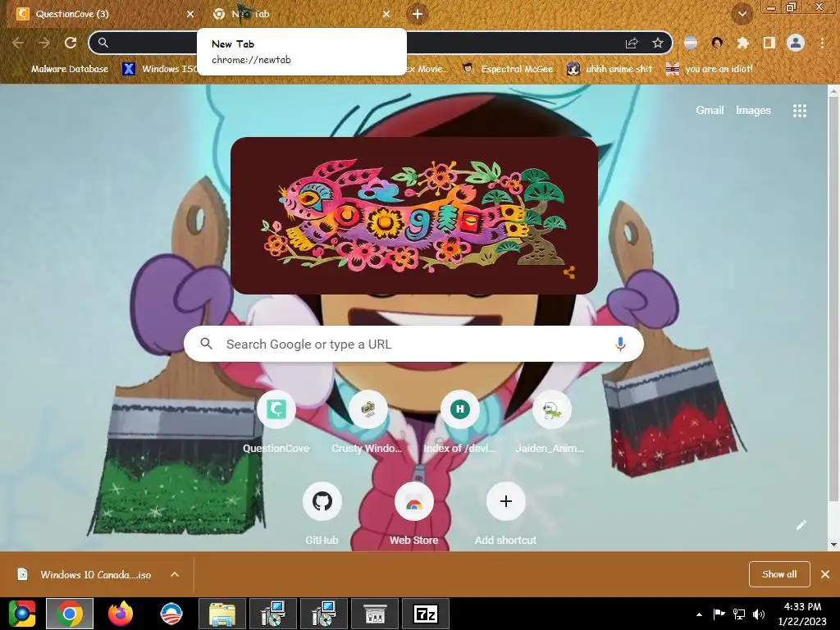Click the Google Doodle image
840x630 pixels.
(413, 216)
